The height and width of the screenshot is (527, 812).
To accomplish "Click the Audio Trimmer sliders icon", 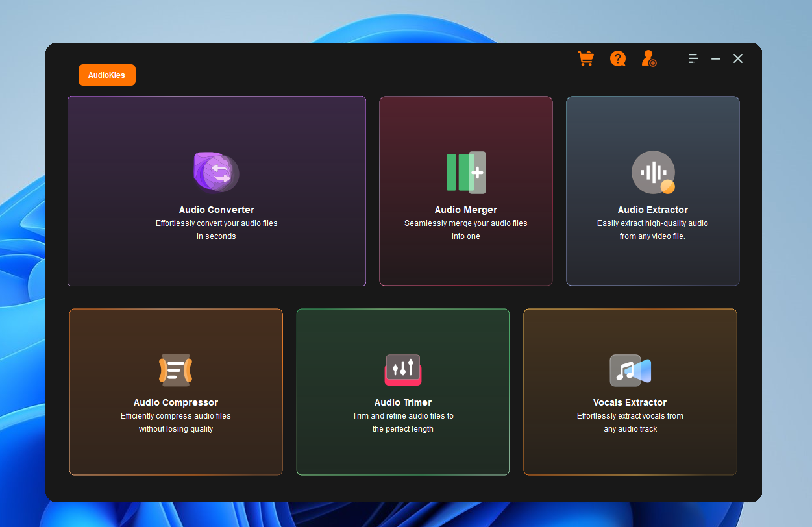I will 403,369.
